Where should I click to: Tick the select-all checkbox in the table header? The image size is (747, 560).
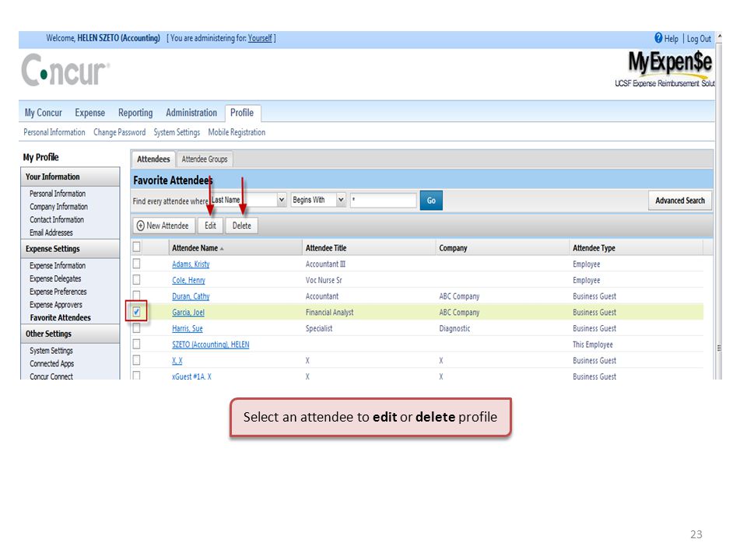(x=137, y=247)
